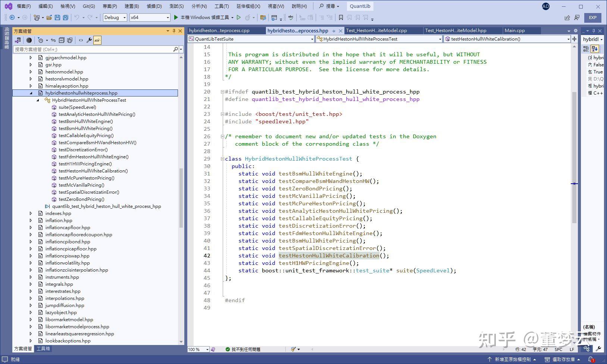This screenshot has width=607, height=364.
Task: Click the Save file icon
Action: 57,18
